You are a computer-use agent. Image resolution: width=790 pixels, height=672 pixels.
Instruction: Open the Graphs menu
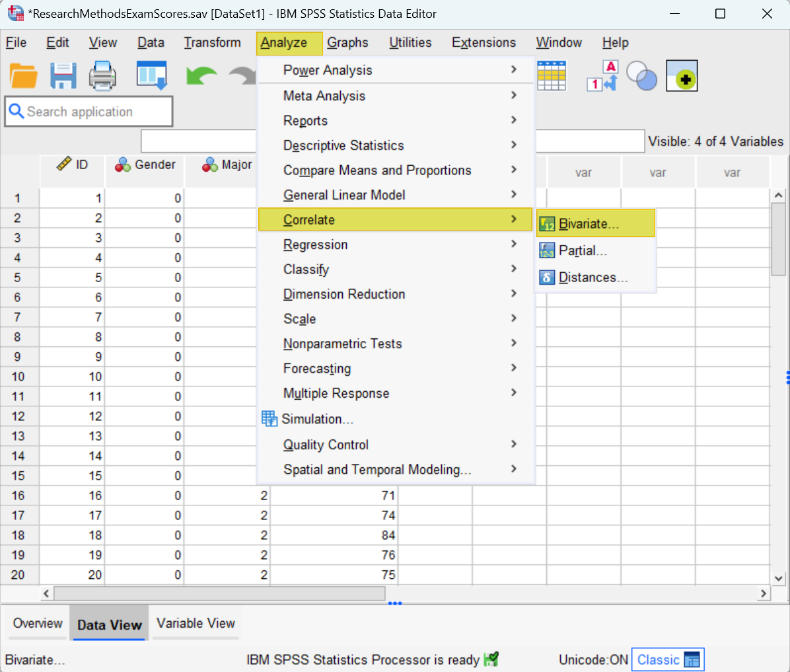(x=347, y=43)
